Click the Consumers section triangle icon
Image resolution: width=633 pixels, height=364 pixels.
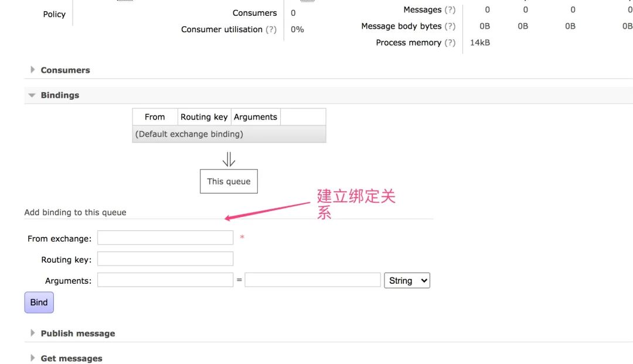(33, 70)
